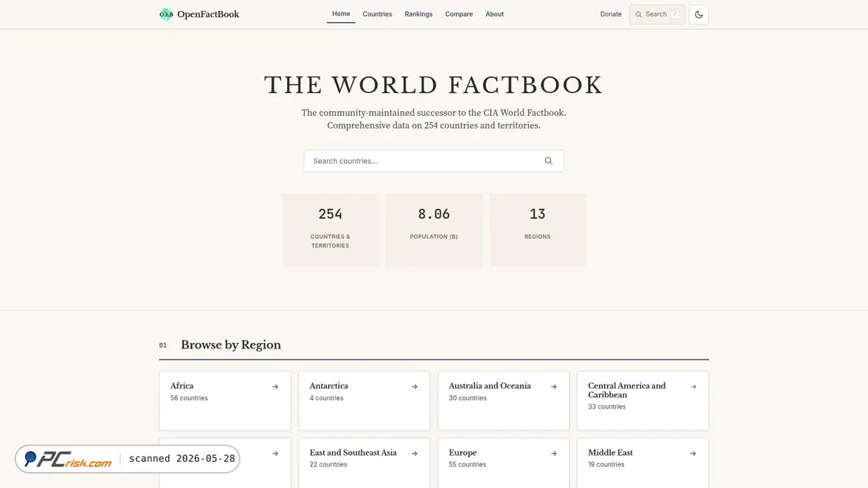The height and width of the screenshot is (488, 868).
Task: Open the header Search button
Action: (657, 14)
